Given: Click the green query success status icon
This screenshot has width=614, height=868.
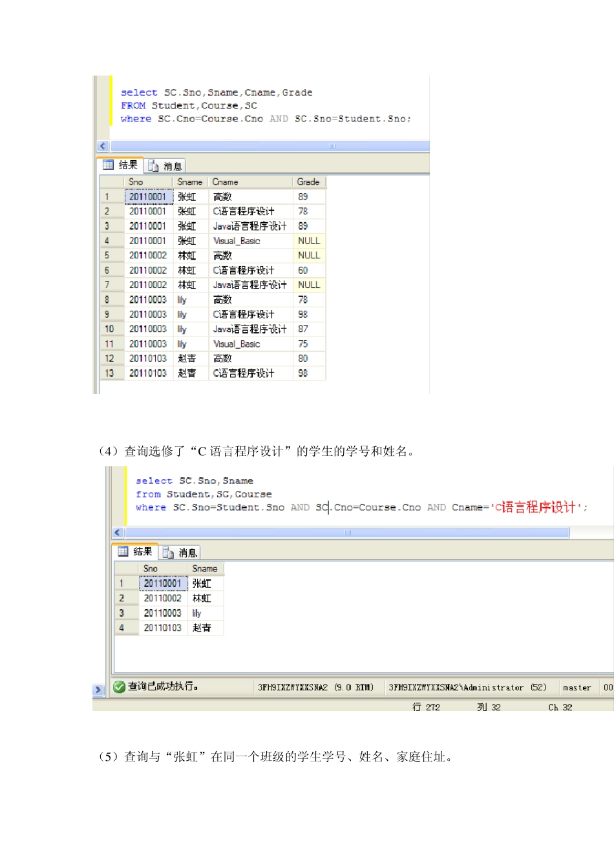Looking at the screenshot, I should point(119,687).
